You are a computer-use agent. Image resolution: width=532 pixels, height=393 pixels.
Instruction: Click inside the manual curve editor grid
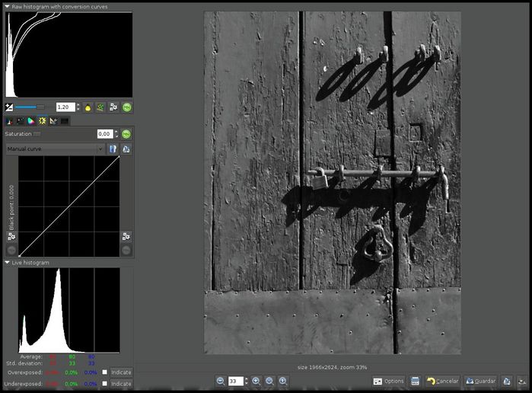68,206
